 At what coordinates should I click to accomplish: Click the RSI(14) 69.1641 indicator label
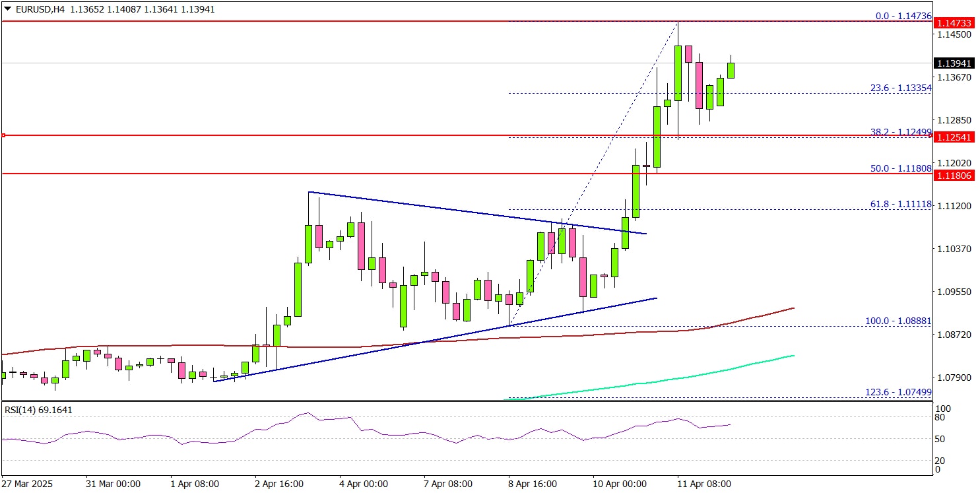click(x=39, y=410)
